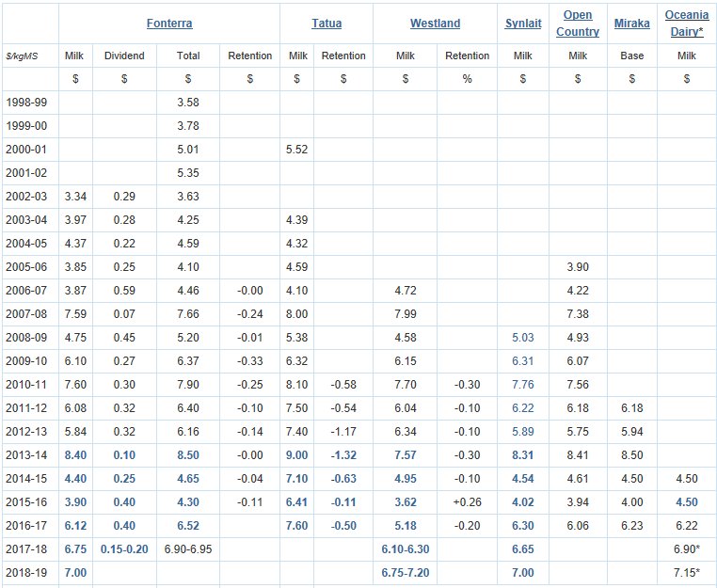
Task: Select Oceania Dairy 4.50 in 2014-15 row
Action: point(686,479)
